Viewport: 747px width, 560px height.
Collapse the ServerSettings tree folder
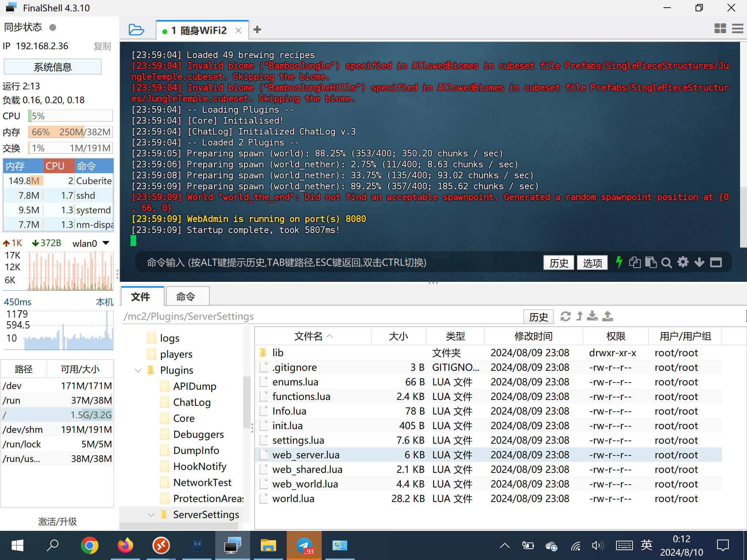[151, 515]
